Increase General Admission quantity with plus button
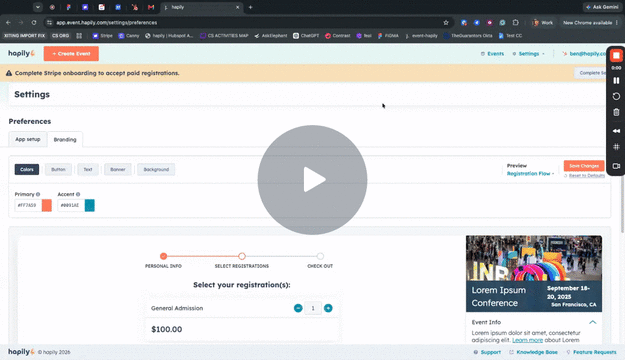The width and height of the screenshot is (625, 360). (328, 308)
